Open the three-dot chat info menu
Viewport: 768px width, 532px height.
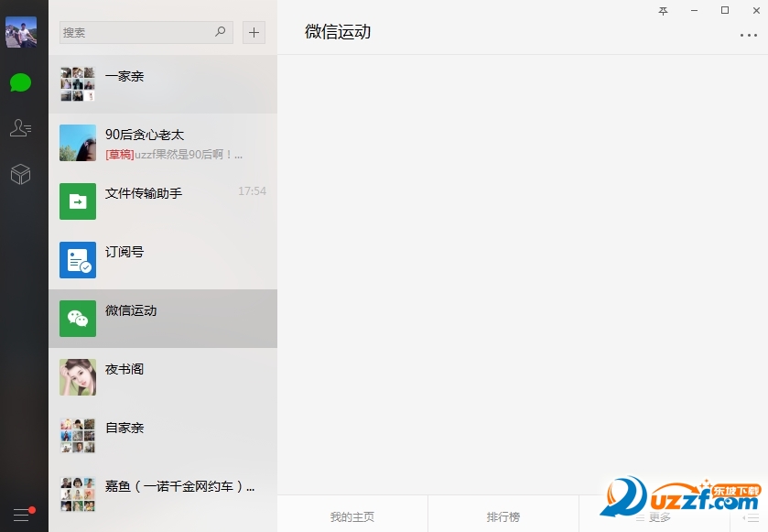[749, 36]
